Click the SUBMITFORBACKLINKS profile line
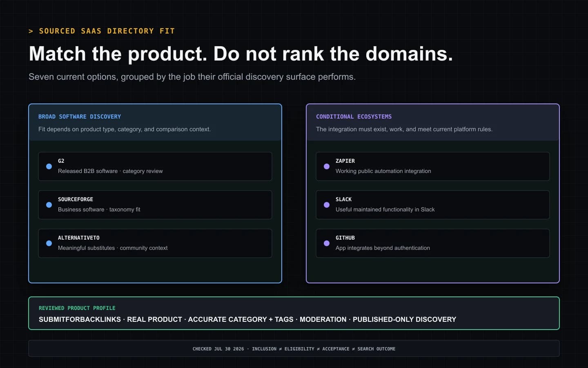This screenshot has height=368, width=588. (x=247, y=319)
